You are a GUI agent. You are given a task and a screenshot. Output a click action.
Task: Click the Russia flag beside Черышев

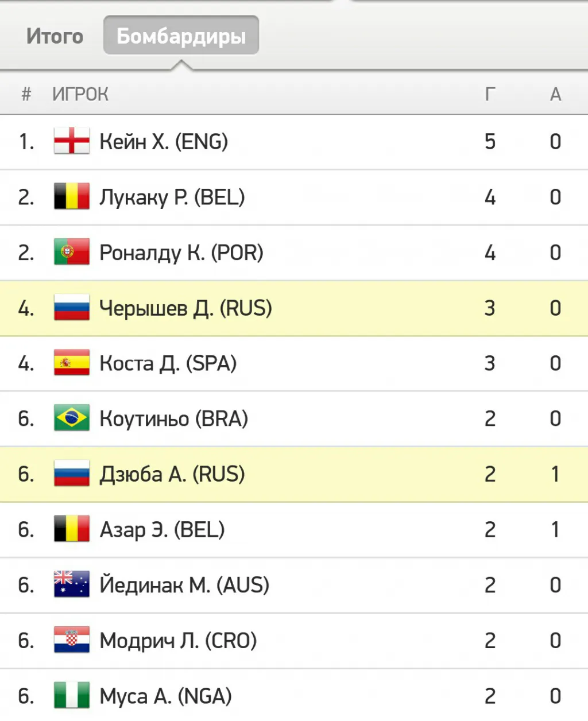[72, 308]
